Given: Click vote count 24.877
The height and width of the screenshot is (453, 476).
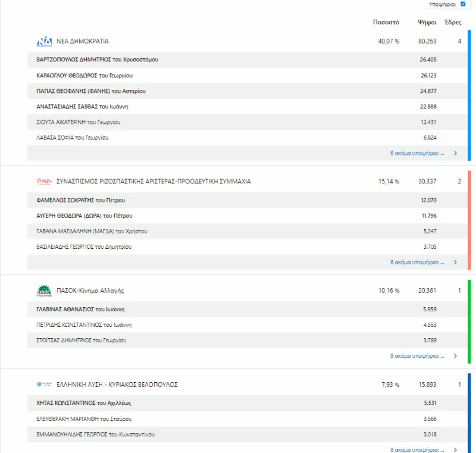Looking at the screenshot, I should coord(428,91).
